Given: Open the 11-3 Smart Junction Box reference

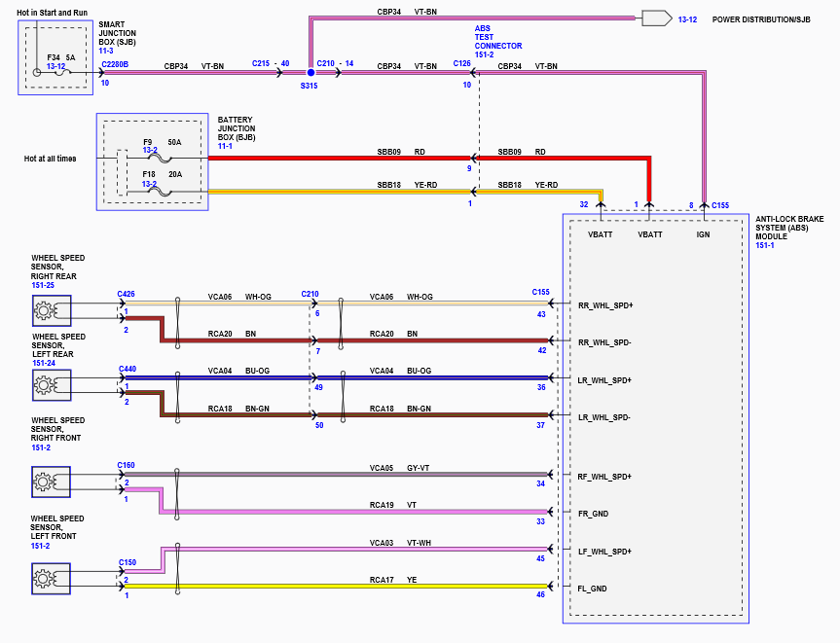Looking at the screenshot, I should pos(107,51).
